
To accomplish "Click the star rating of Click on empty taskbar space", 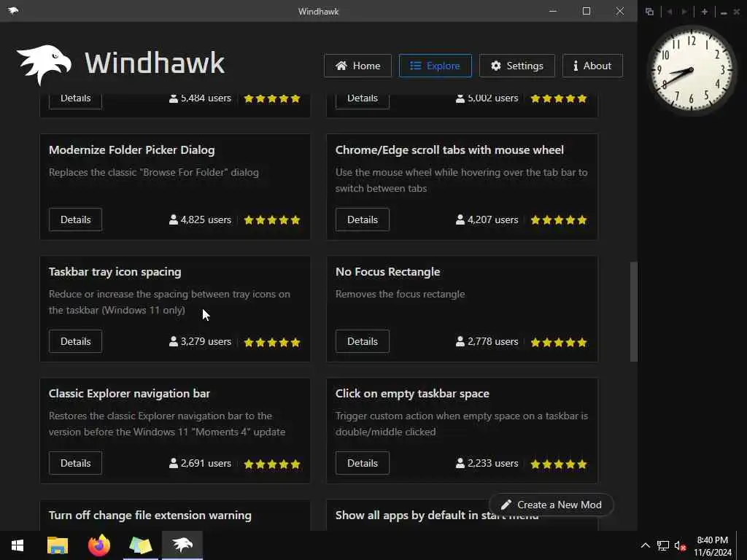I will (x=559, y=464).
